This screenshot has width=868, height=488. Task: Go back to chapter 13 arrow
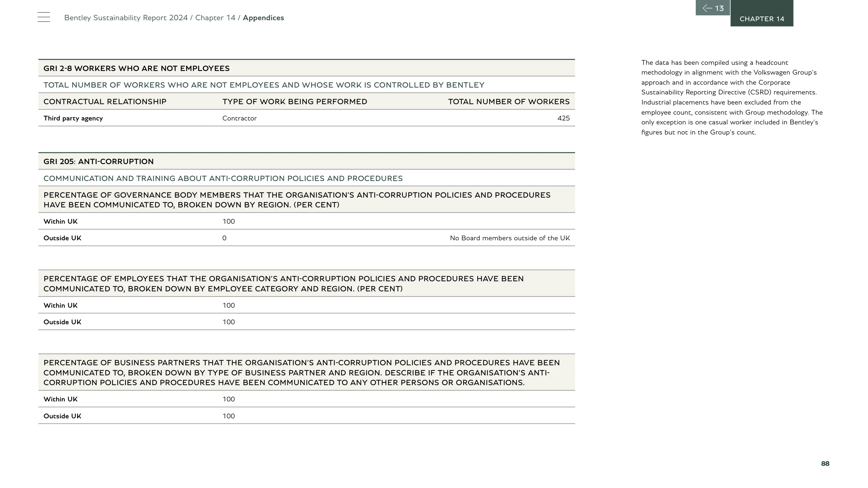click(713, 8)
